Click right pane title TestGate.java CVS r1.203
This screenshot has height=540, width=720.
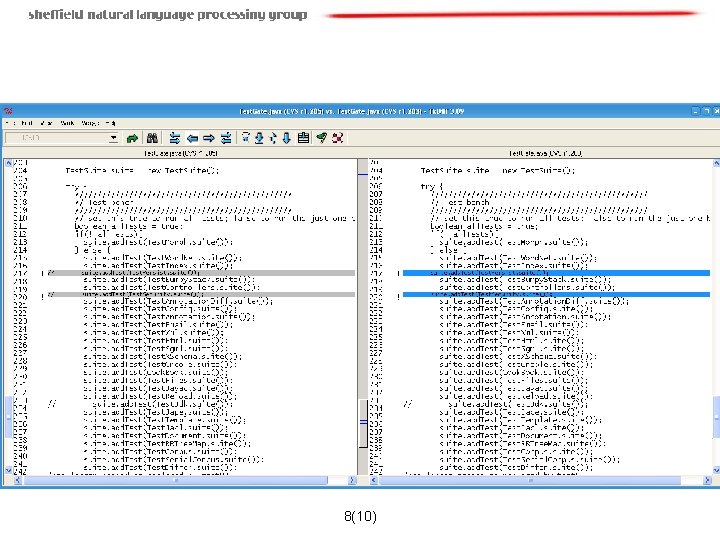pyautogui.click(x=545, y=153)
